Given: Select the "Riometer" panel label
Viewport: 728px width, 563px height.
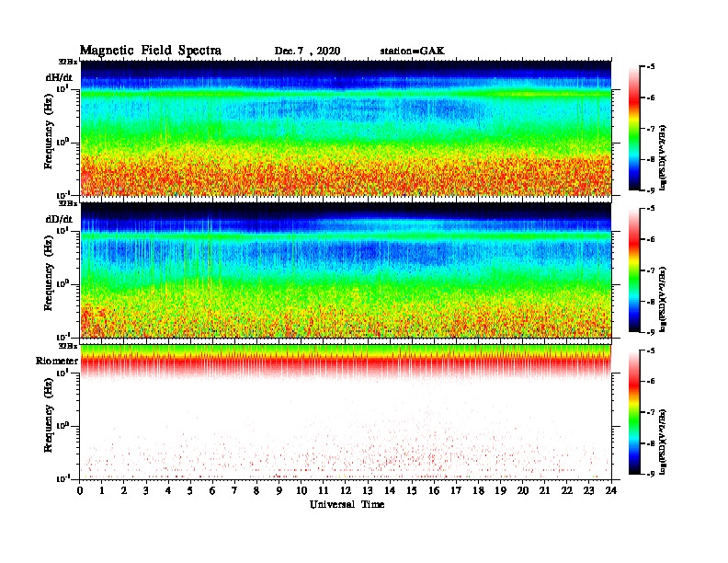Looking at the screenshot, I should click(x=57, y=361).
